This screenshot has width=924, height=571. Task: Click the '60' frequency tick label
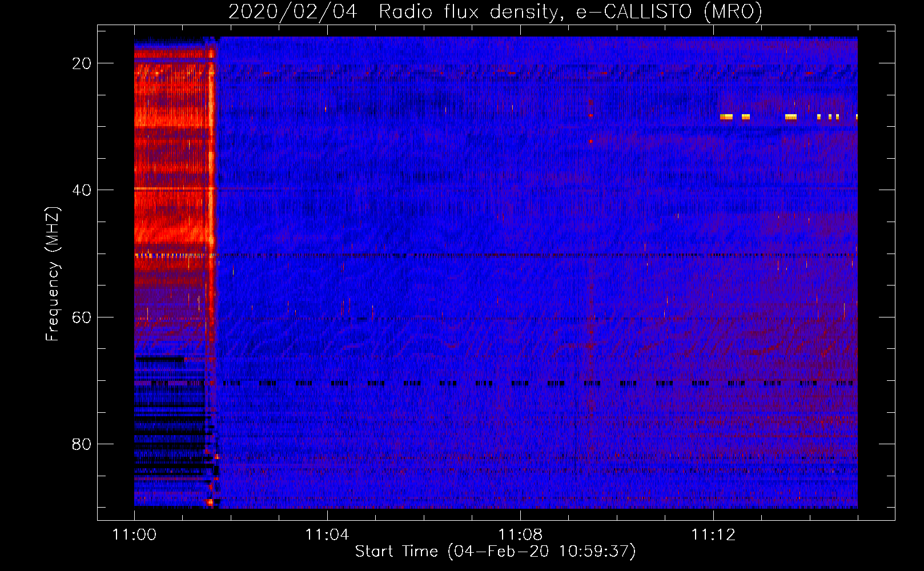click(82, 317)
